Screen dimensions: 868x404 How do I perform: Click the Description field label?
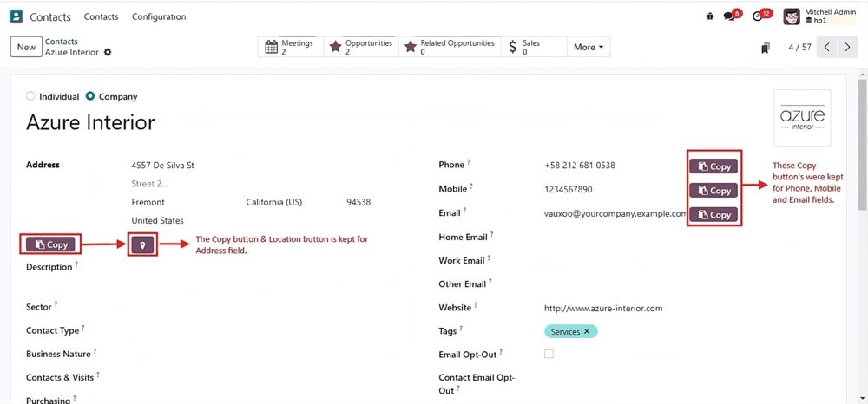(x=49, y=267)
